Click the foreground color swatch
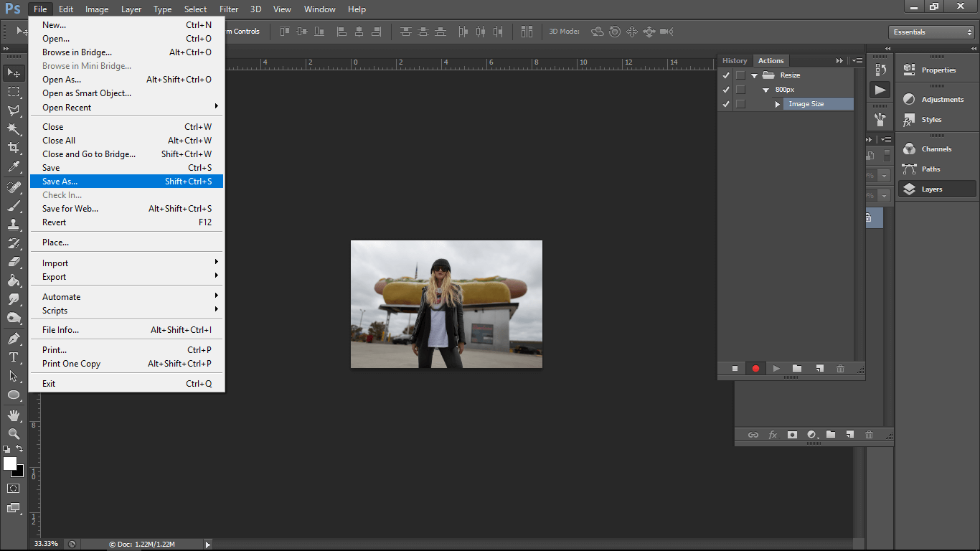The height and width of the screenshot is (551, 980). coord(10,463)
